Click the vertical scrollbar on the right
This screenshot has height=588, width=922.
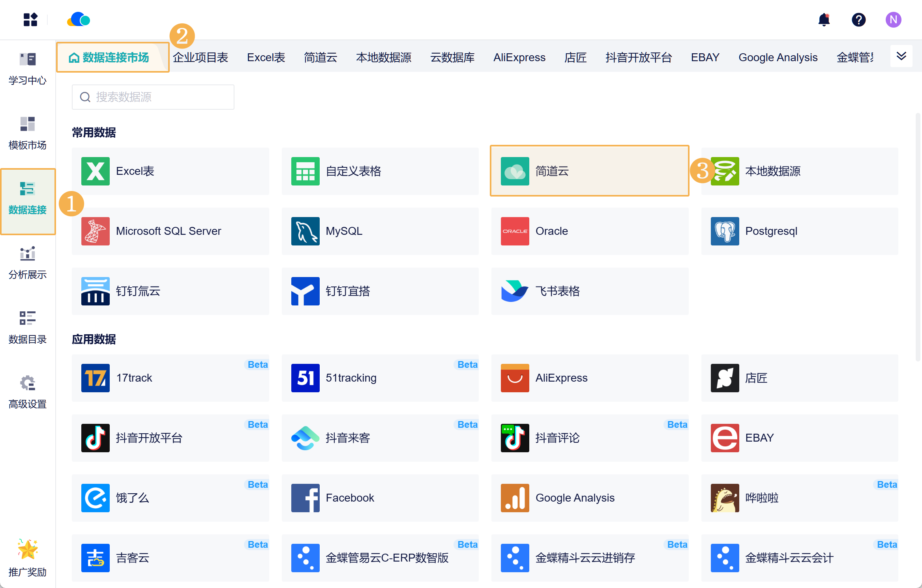coord(918,237)
